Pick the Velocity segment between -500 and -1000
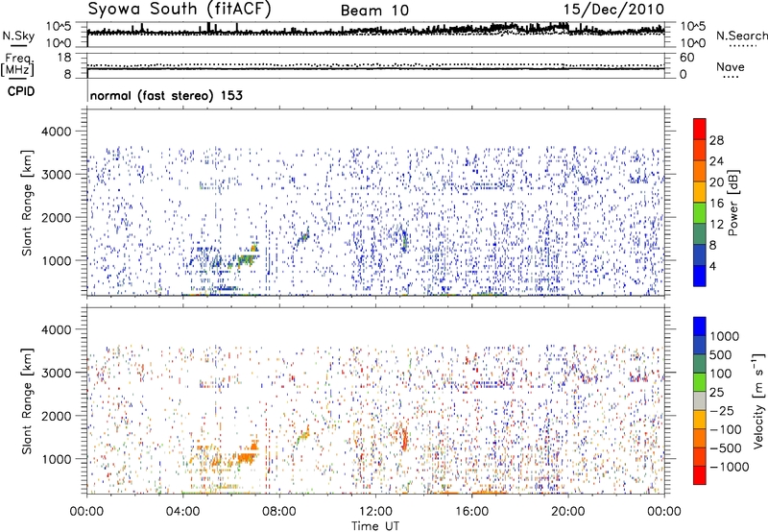Image resolution: width=768 pixels, height=532 pixels. (x=700, y=456)
